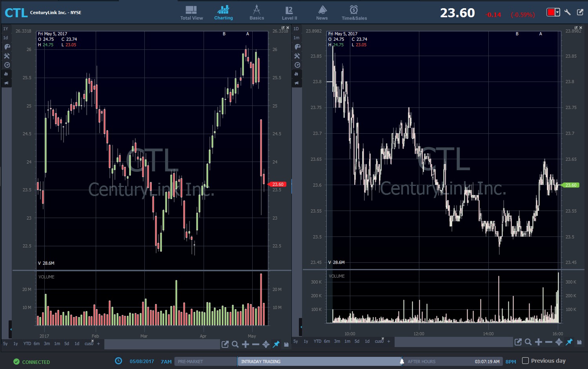Image resolution: width=588 pixels, height=369 pixels.
Task: Open right chart 1m interval selector
Action: (296, 38)
